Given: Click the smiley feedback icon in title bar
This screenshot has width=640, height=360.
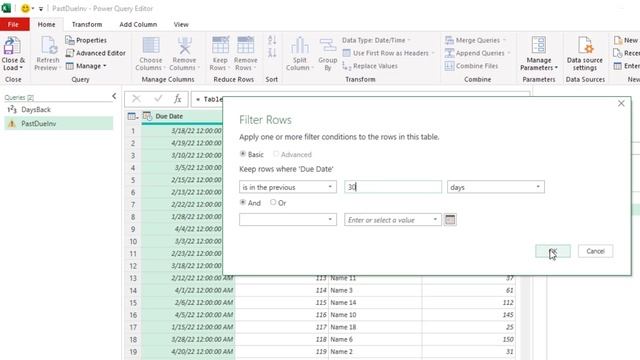Looking at the screenshot, I should coord(25,8).
